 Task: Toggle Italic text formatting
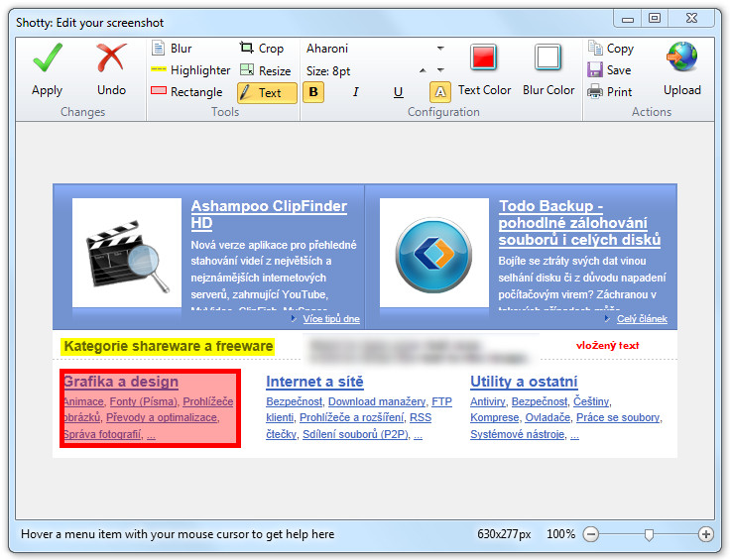(355, 92)
